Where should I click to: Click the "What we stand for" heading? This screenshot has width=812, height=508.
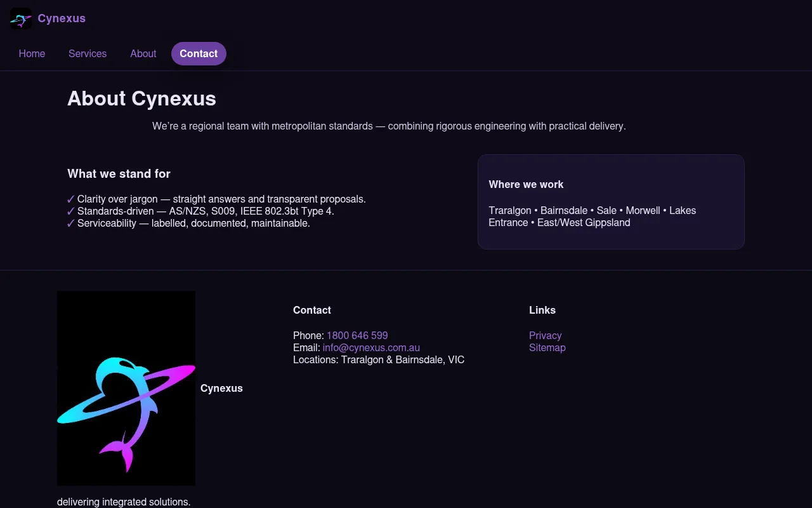pyautogui.click(x=119, y=173)
